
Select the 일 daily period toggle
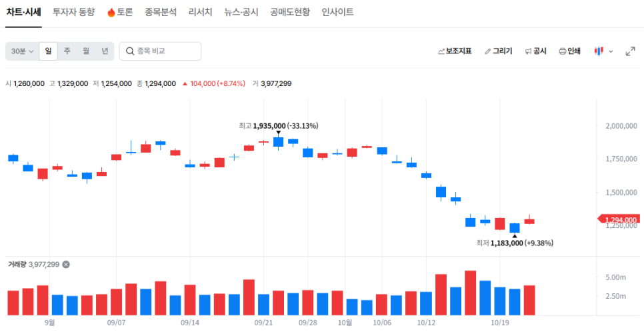tap(48, 51)
